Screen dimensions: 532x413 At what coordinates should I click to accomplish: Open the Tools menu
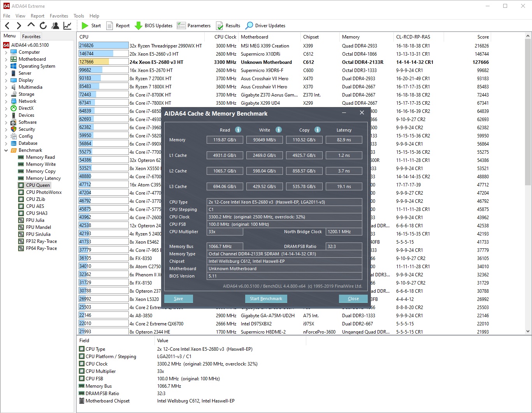pyautogui.click(x=79, y=16)
